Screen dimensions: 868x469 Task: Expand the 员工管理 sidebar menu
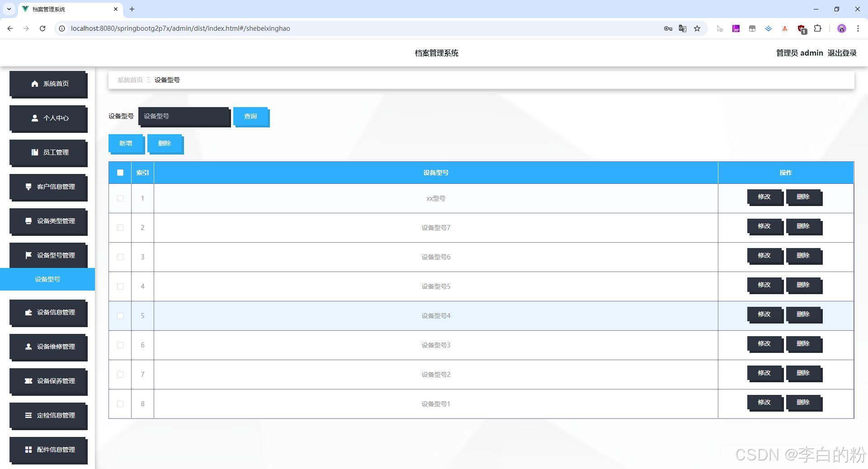pyautogui.click(x=48, y=153)
